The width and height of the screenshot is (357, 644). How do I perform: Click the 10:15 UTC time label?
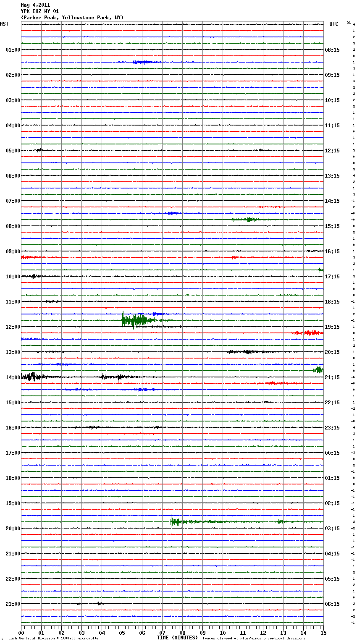pyautogui.click(x=332, y=100)
